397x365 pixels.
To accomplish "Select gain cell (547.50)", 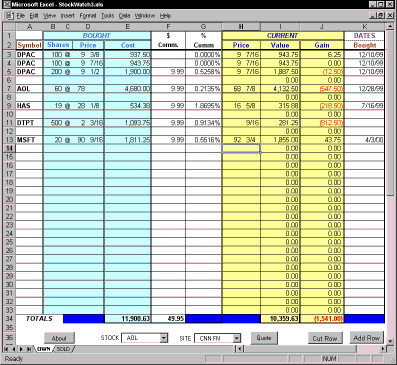I will 322,89.
